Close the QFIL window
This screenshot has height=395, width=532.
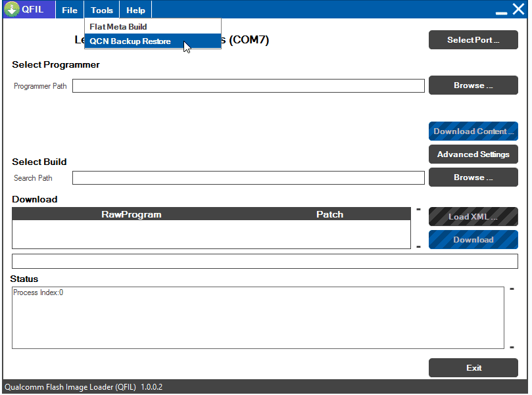coord(518,9)
